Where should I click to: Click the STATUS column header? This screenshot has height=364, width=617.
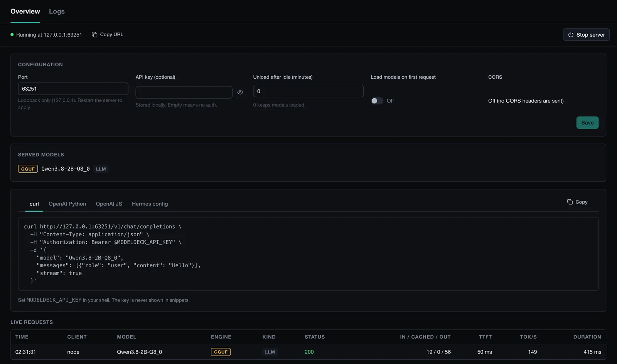(315, 337)
